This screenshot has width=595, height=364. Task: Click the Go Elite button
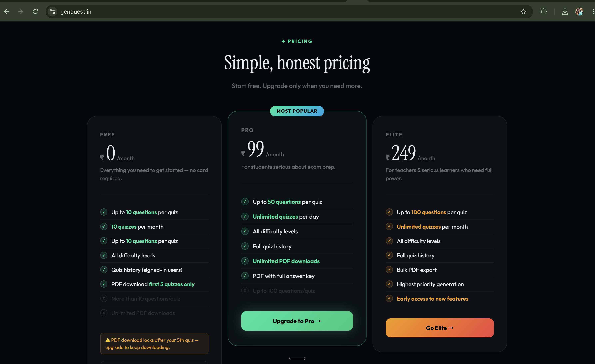click(440, 328)
